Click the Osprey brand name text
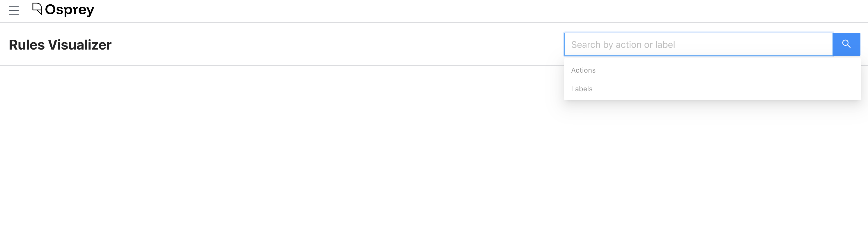Screen dimensions: 868x228 point(69,10)
